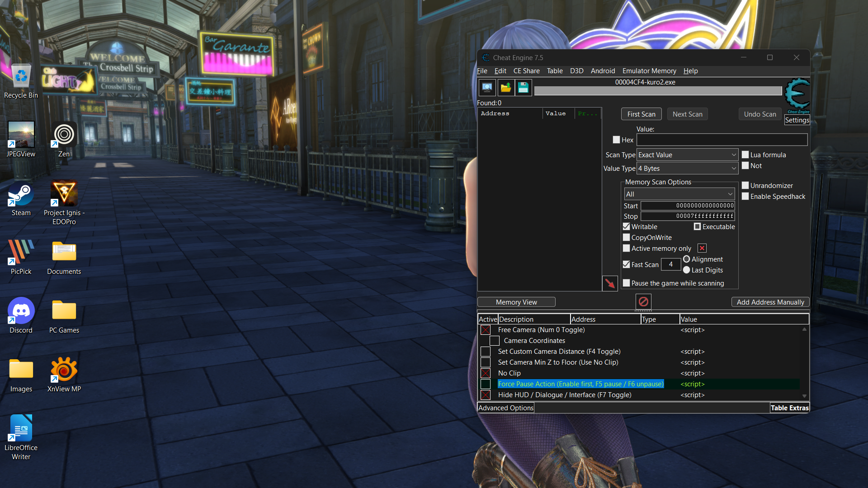Click the Next Scan button

point(687,114)
